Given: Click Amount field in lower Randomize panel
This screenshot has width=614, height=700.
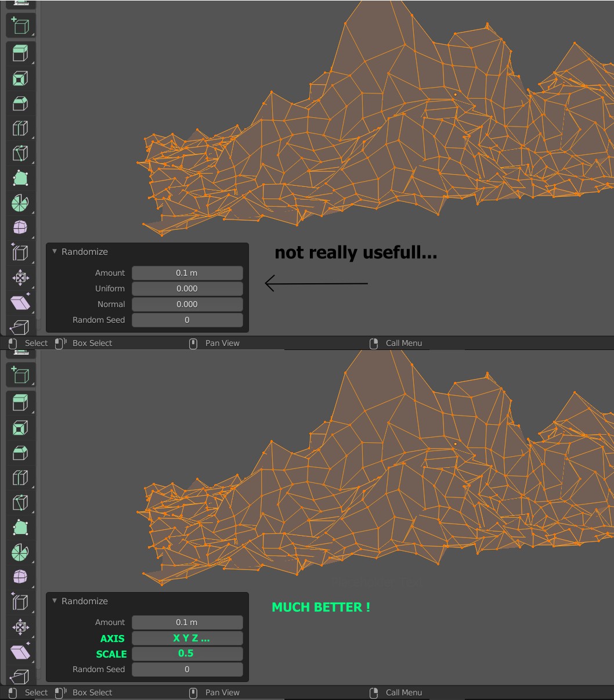Looking at the screenshot, I should 187,622.
